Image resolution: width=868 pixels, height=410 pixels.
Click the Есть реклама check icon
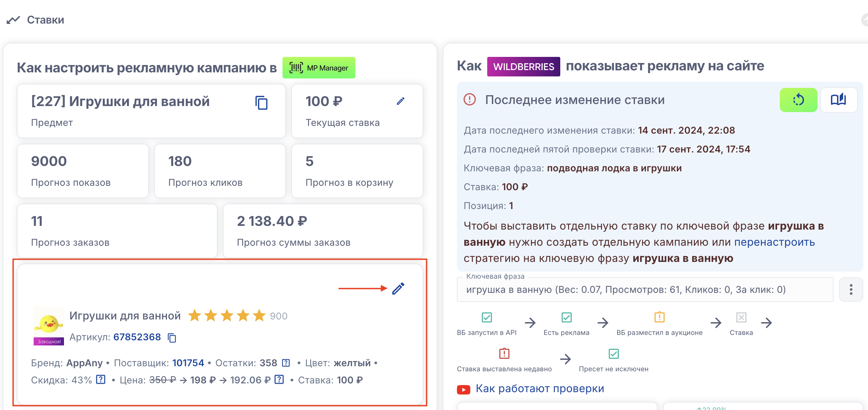(x=566, y=317)
